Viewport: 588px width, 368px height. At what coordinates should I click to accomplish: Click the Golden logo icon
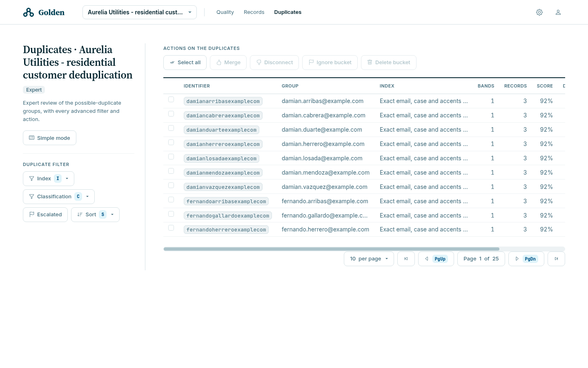pyautogui.click(x=29, y=12)
